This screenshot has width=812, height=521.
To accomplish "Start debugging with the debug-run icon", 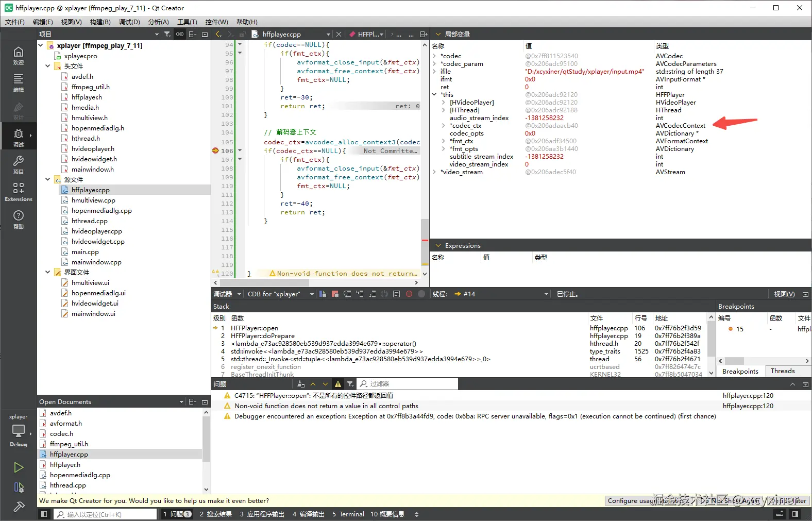I will (19, 487).
